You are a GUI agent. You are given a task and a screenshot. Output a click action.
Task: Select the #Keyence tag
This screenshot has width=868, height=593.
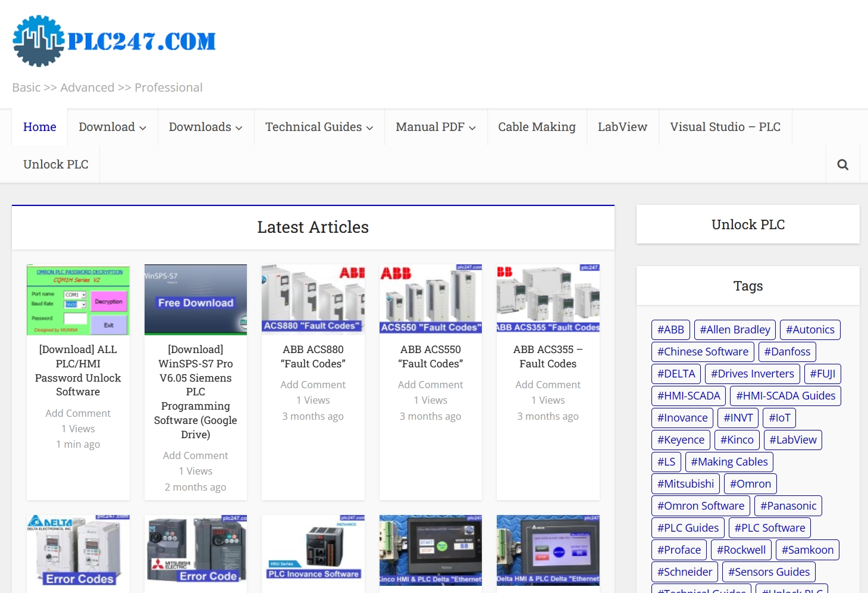(681, 440)
